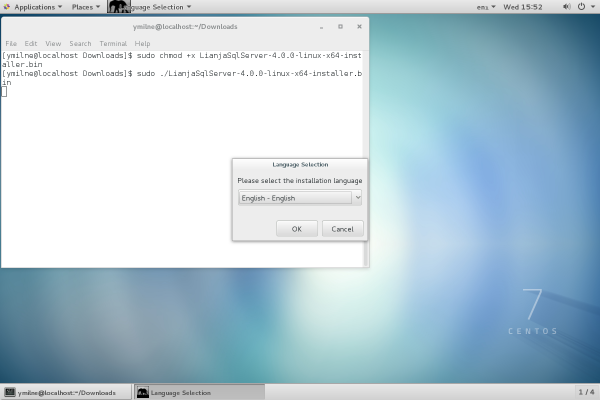Open the terminal File menu
Screen dimensions: 600x400
[11, 44]
